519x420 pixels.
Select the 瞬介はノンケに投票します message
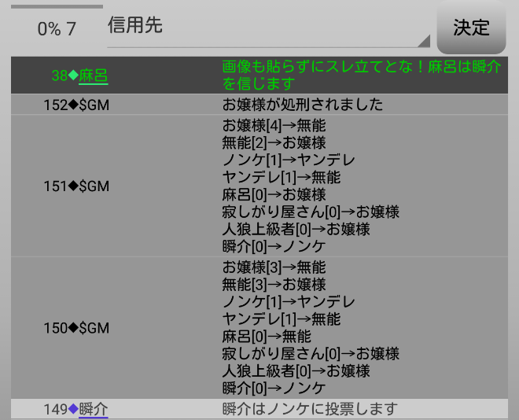tap(310, 409)
